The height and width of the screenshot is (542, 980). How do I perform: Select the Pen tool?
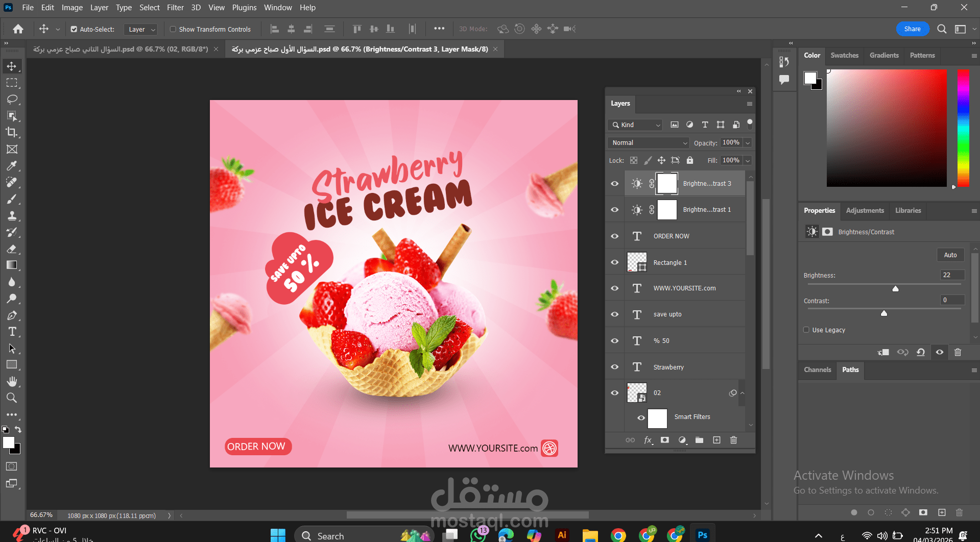12,315
